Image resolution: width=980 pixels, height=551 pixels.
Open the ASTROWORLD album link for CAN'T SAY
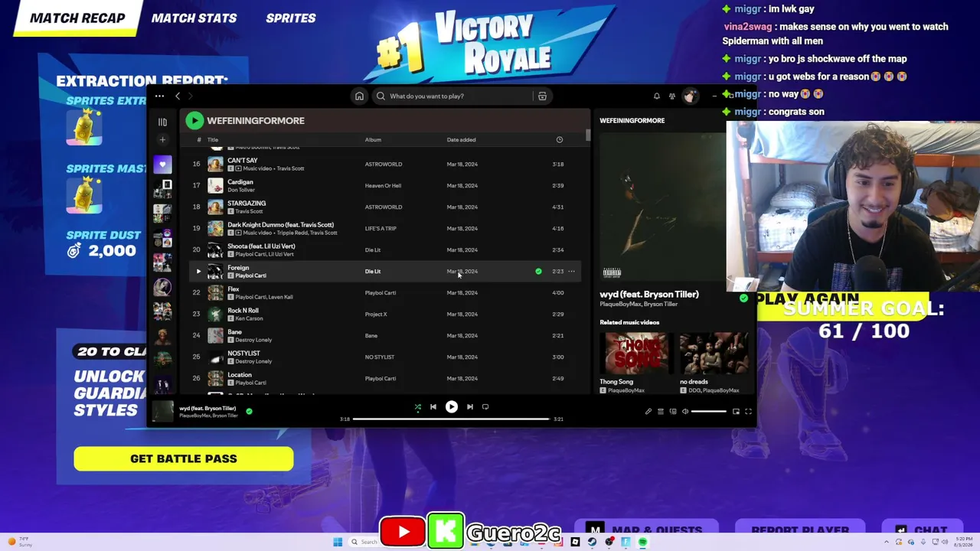(384, 164)
